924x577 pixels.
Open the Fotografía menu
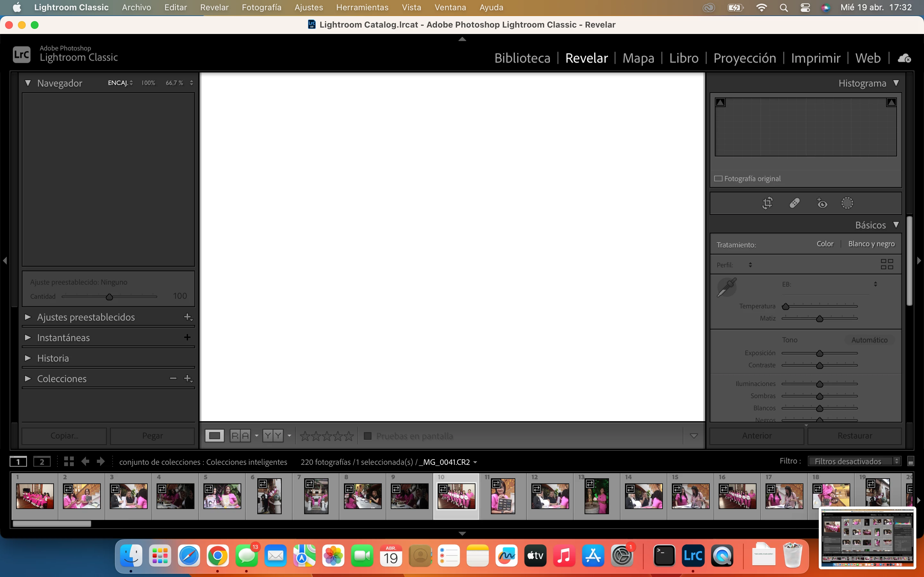261,7
